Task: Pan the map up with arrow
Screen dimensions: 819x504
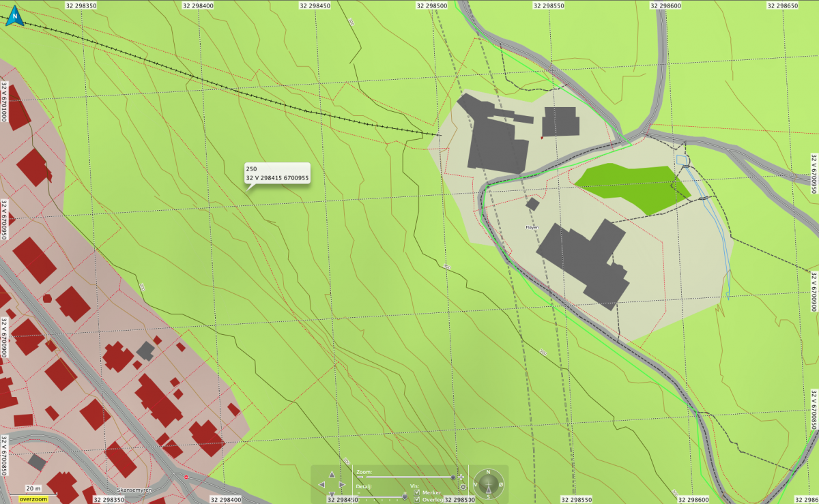Action: (332, 474)
